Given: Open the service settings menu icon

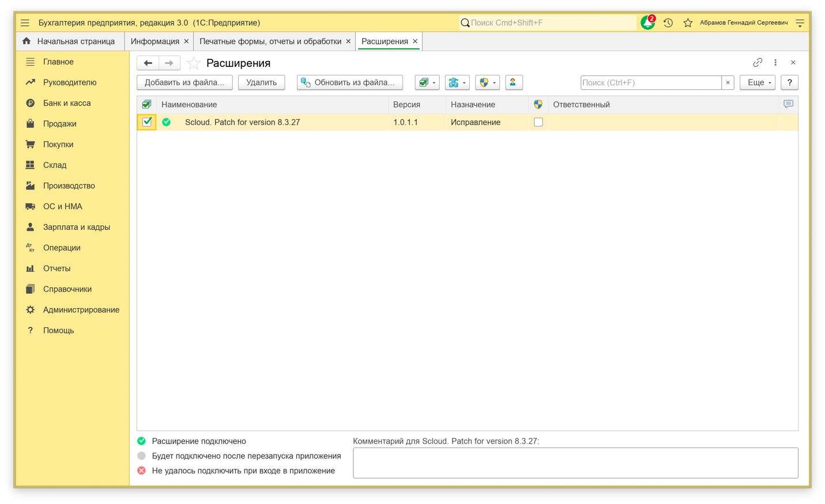Looking at the screenshot, I should (x=800, y=23).
